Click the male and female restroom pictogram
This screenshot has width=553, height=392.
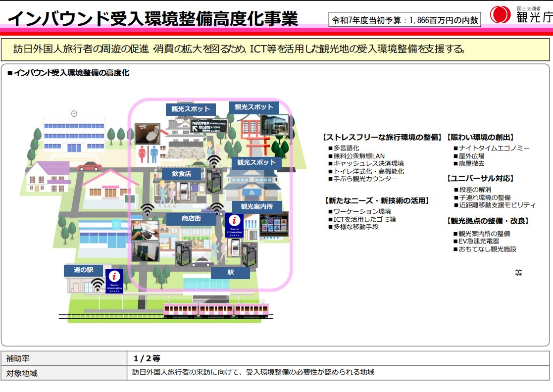tap(148, 154)
